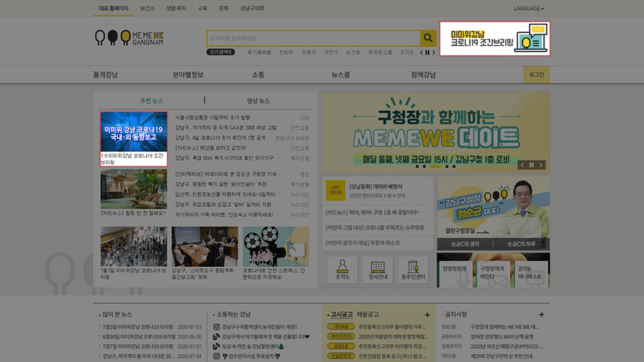The height and width of the screenshot is (362, 644).
Task: Open the 뉴스룸 main menu
Action: click(x=341, y=74)
